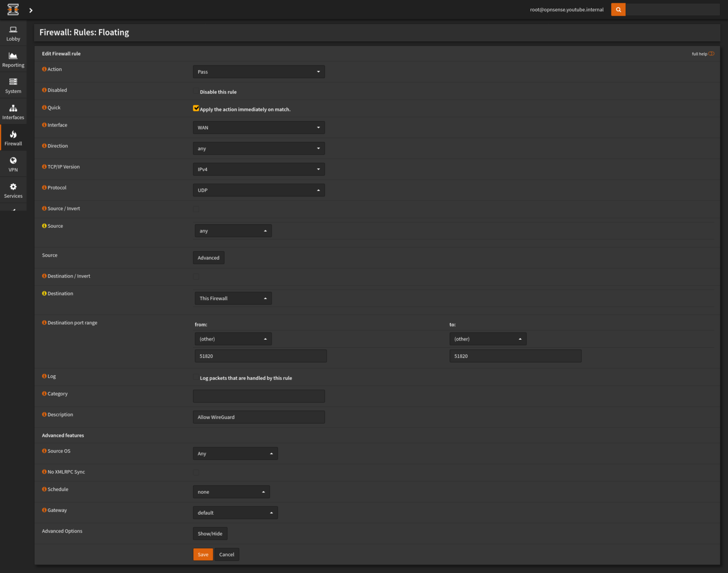Select the Firewall menu in sidebar
The width and height of the screenshot is (728, 573).
pyautogui.click(x=13, y=138)
